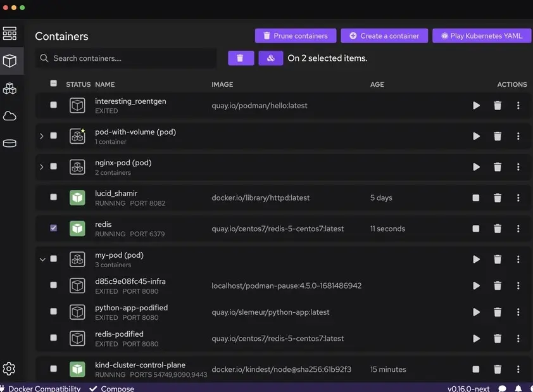Delete the selected containers with trash button
The height and width of the screenshot is (392, 533).
pyautogui.click(x=241, y=58)
